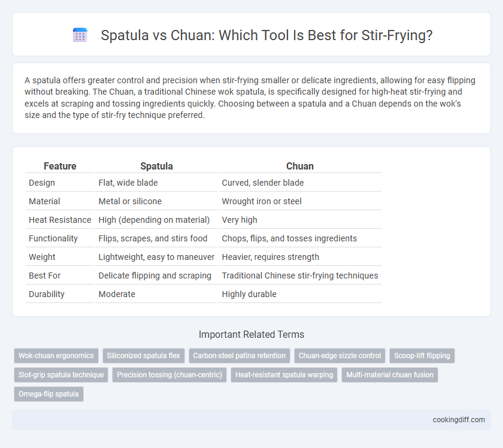Select the Siliconized spatula flex tag
The image size is (503, 448).
(x=143, y=356)
